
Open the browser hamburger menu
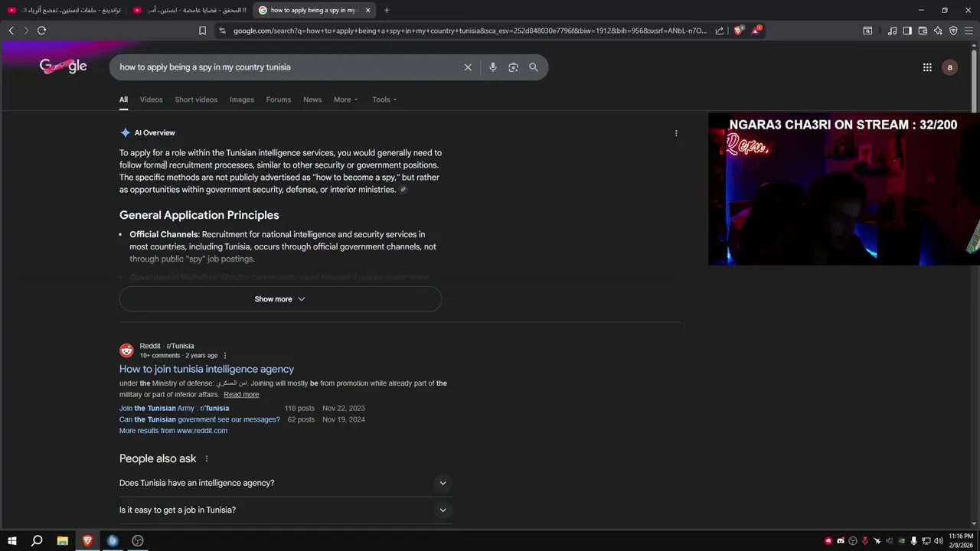[969, 31]
